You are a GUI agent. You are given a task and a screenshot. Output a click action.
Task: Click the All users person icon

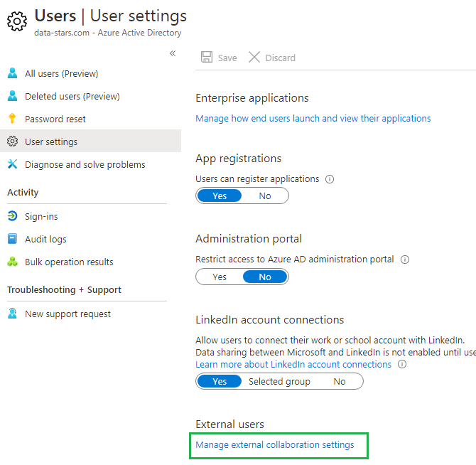pyautogui.click(x=12, y=73)
